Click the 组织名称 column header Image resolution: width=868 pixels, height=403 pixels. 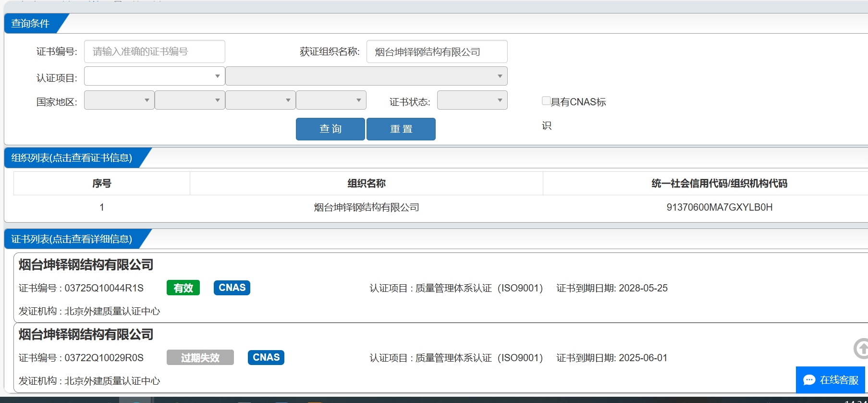tap(367, 183)
